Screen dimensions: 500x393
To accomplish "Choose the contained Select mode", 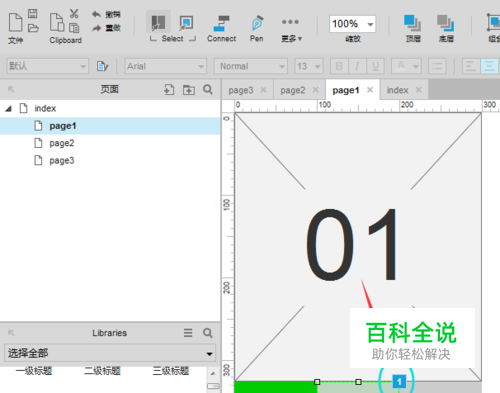I will [186, 23].
